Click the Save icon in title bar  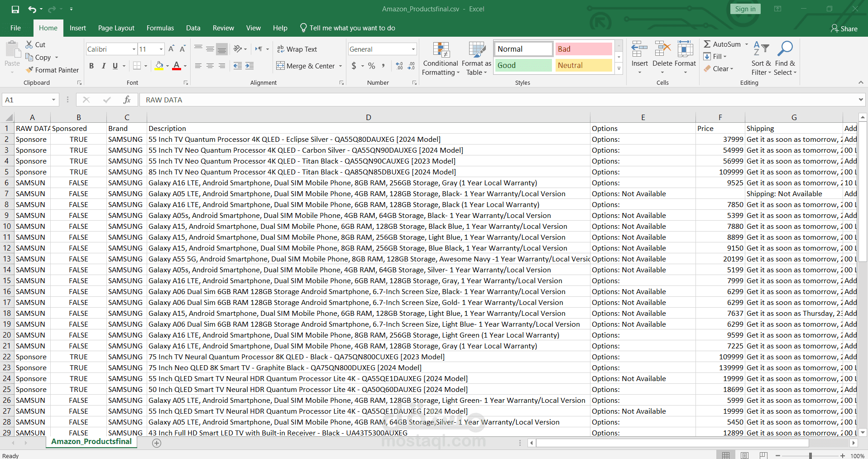tap(15, 9)
